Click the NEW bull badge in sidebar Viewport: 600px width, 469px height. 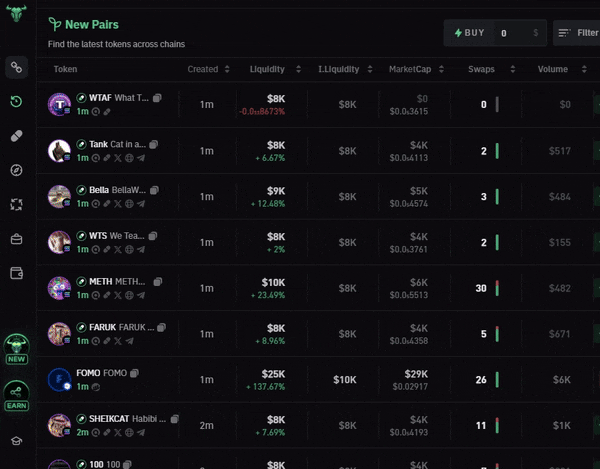click(x=16, y=349)
